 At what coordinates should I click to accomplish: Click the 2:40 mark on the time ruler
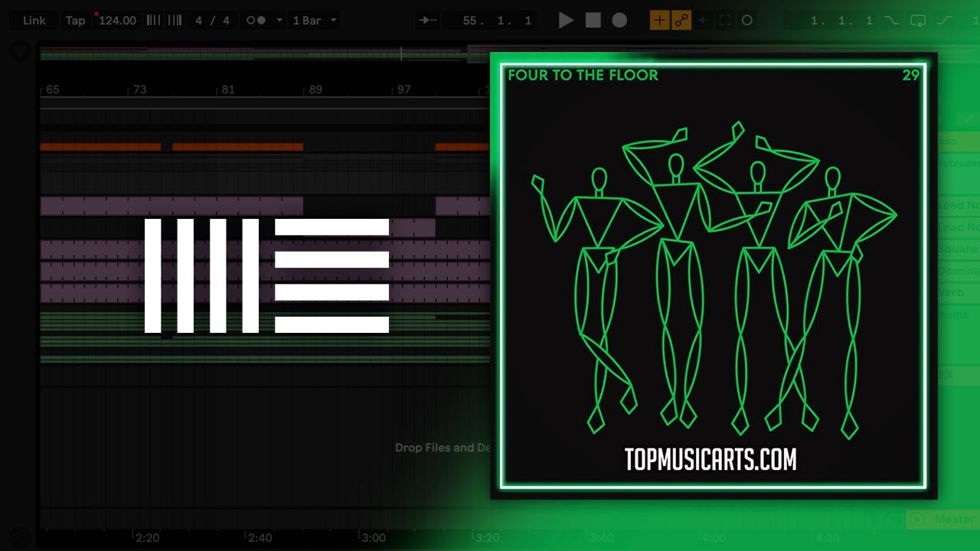pos(260,538)
